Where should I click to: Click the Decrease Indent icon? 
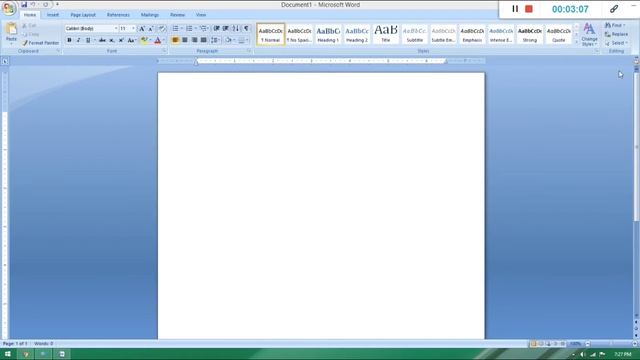pos(216,29)
